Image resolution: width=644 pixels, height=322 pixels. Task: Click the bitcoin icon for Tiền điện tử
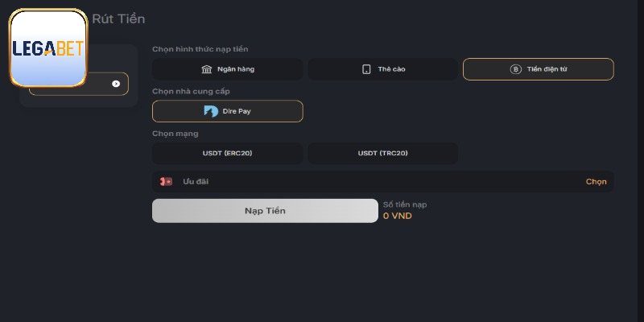[516, 69]
